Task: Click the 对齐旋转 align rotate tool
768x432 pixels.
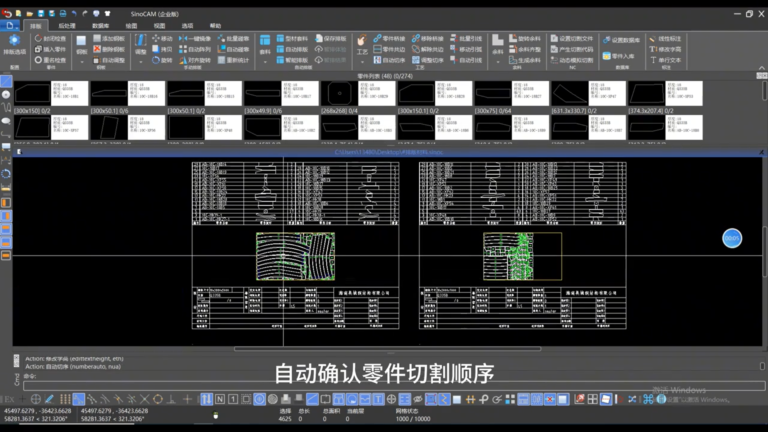Action: pos(195,60)
